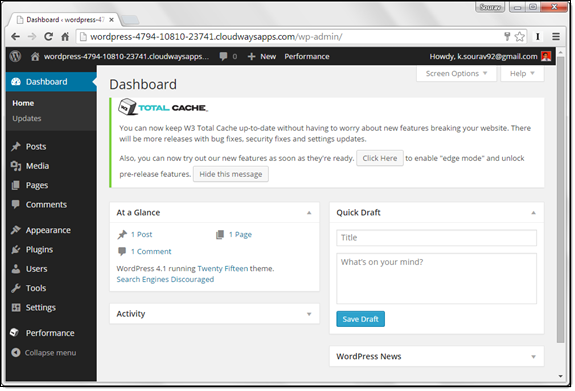The height and width of the screenshot is (391, 575).
Task: Click the user avatar next to Howdy
Action: tap(546, 56)
